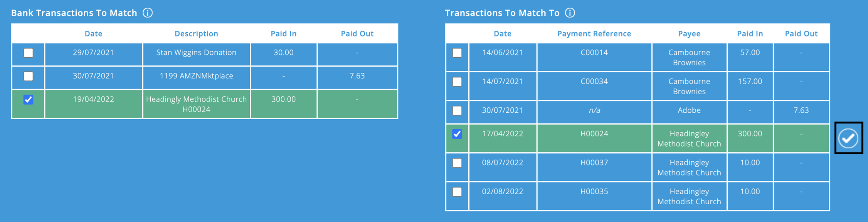868x222 pixels.
Task: Click the Paid In header in right table
Action: coord(750,33)
